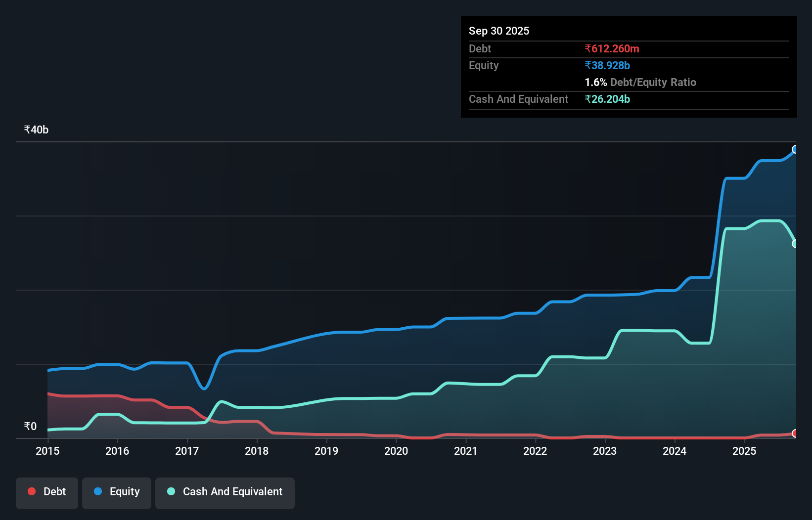812x520 pixels.
Task: Toggle the Debt series visibility
Action: click(x=47, y=492)
